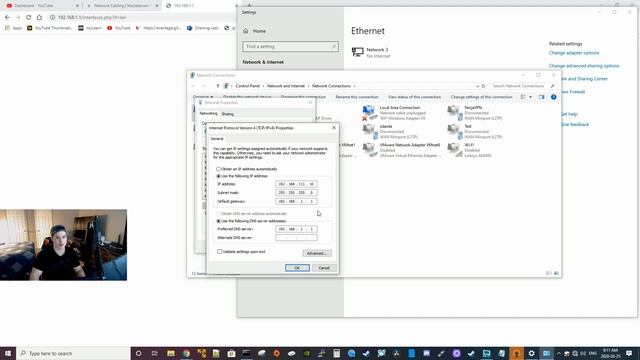
Task: Switch to Network Cabling browser tab
Action: pyautogui.click(x=122, y=6)
